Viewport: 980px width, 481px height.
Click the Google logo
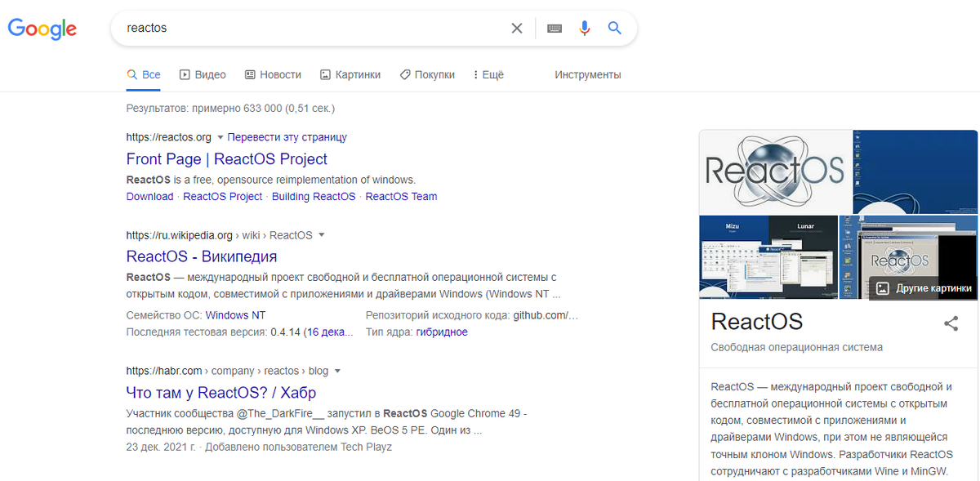click(x=42, y=29)
